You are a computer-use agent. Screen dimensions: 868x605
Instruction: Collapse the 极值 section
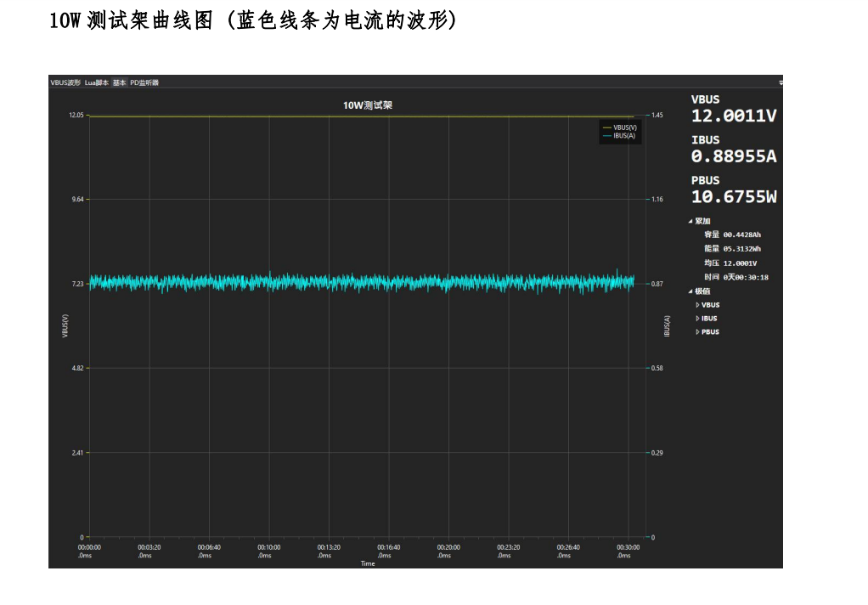[690, 291]
